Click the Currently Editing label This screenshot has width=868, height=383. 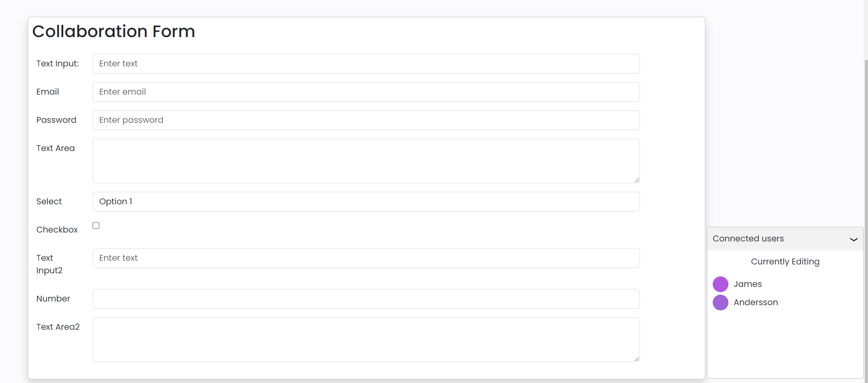[x=785, y=262]
